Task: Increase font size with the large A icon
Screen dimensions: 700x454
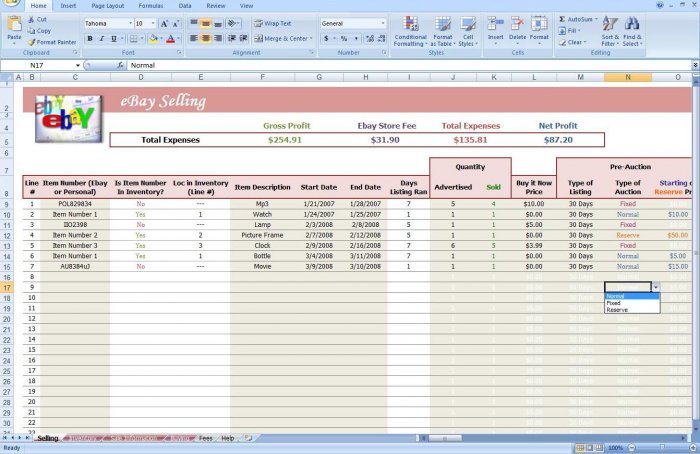Action: click(164, 24)
